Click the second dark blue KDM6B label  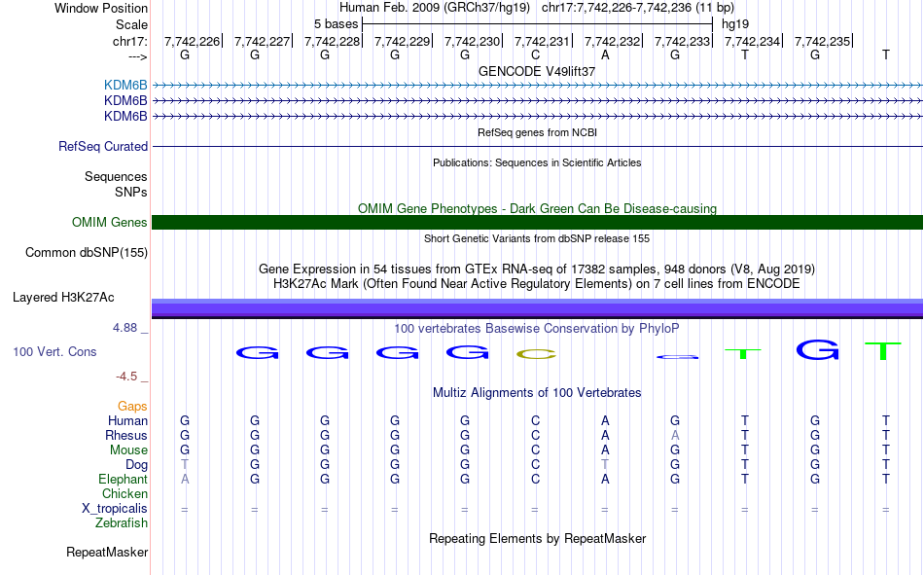coord(125,101)
